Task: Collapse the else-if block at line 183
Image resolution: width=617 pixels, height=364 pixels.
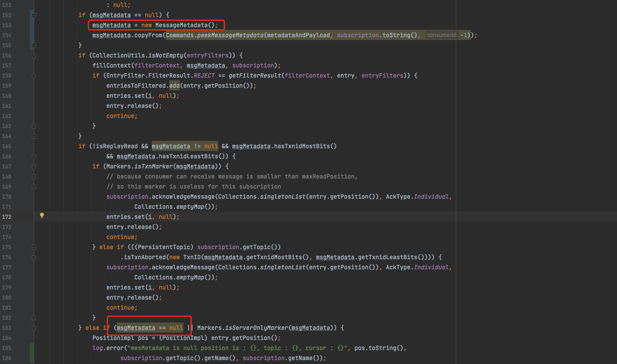Action: (34, 328)
